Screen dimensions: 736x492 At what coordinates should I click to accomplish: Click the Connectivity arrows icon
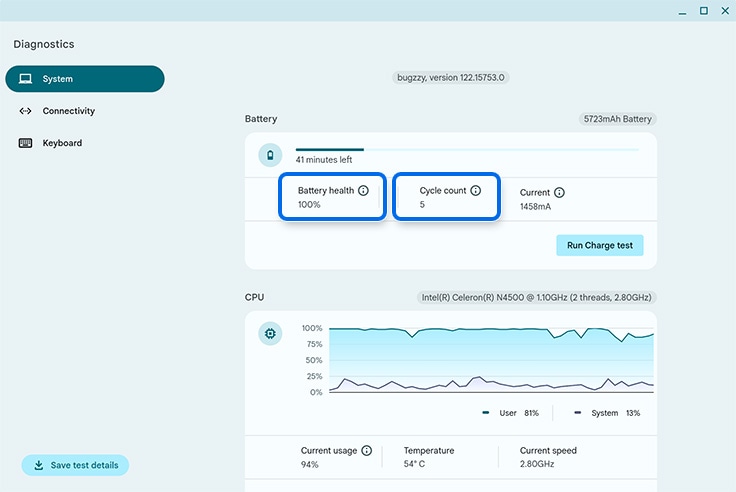tap(25, 111)
